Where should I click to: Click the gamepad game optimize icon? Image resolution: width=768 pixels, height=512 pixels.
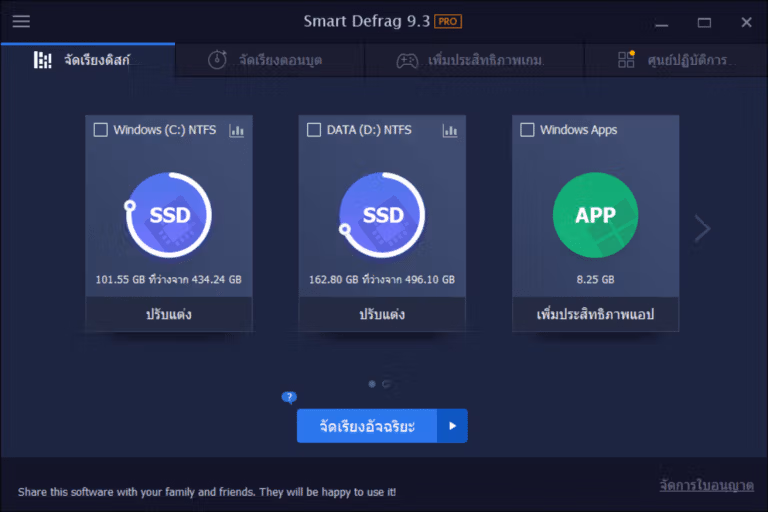pyautogui.click(x=407, y=61)
